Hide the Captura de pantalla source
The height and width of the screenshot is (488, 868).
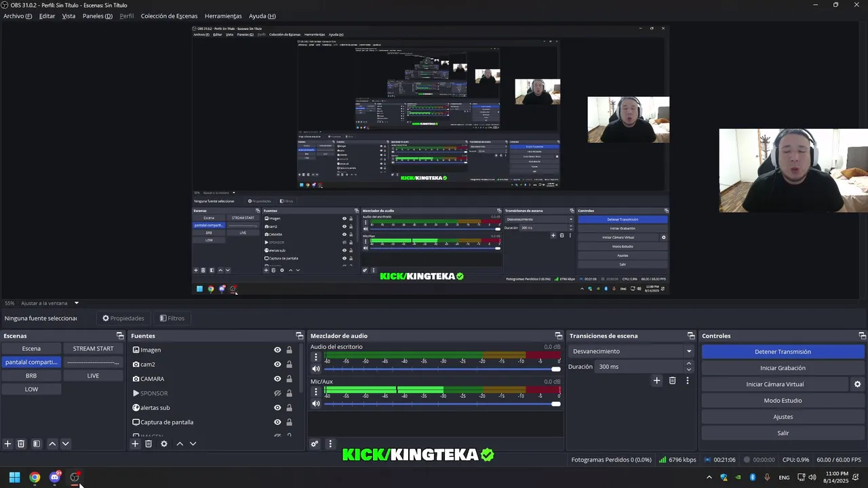[x=277, y=422]
